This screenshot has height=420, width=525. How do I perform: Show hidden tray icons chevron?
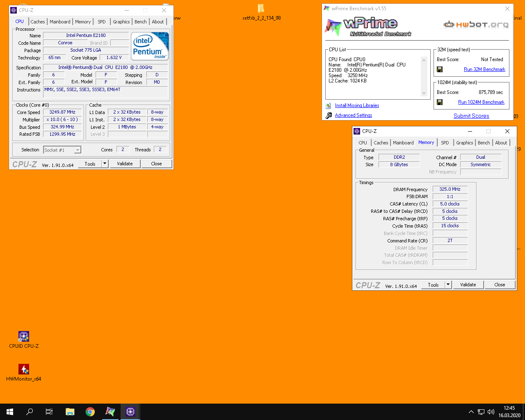[471, 412]
